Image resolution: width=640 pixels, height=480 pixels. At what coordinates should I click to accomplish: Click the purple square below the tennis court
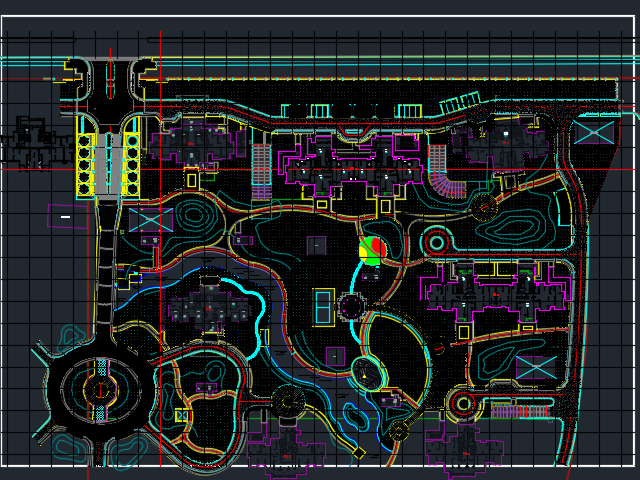pos(336,356)
